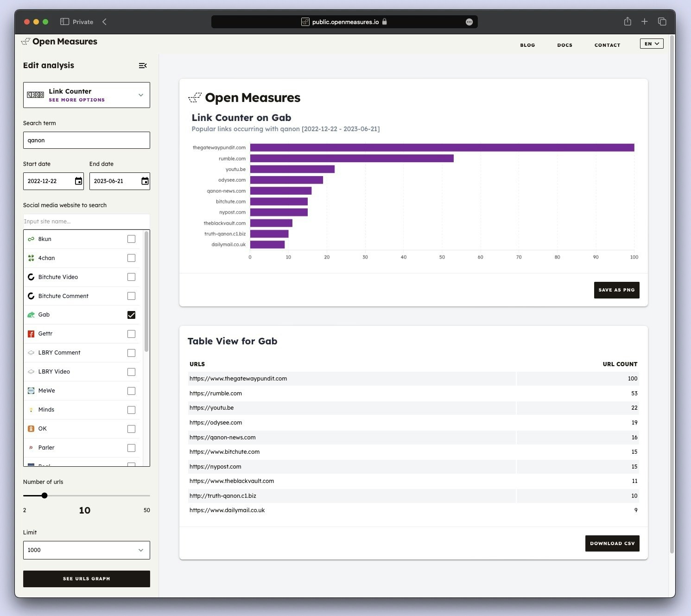Click the 4chan clover icon

(31, 258)
